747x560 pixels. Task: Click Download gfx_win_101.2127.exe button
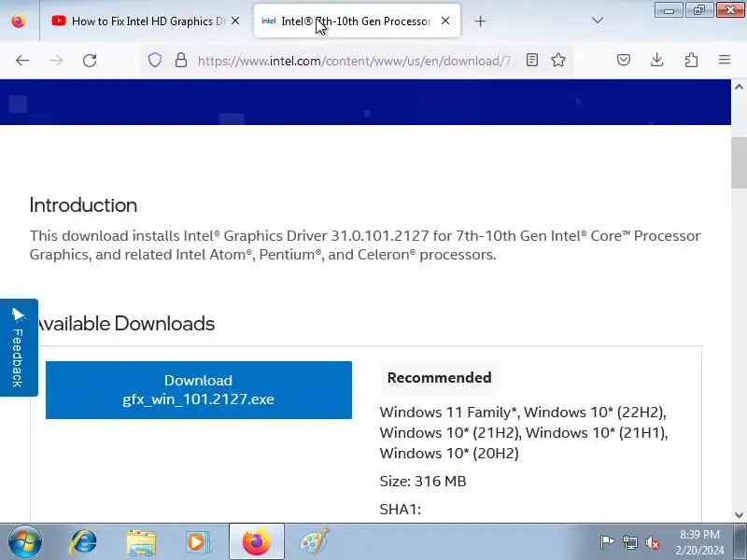[199, 390]
